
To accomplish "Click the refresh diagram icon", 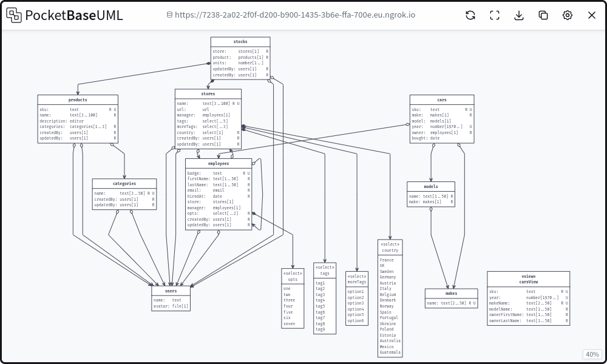I will pyautogui.click(x=470, y=15).
